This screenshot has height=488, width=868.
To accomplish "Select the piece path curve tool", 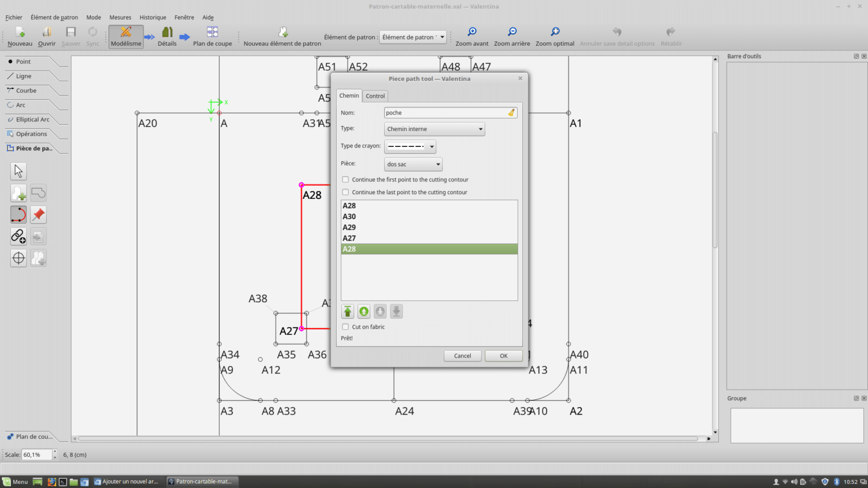I will (19, 215).
